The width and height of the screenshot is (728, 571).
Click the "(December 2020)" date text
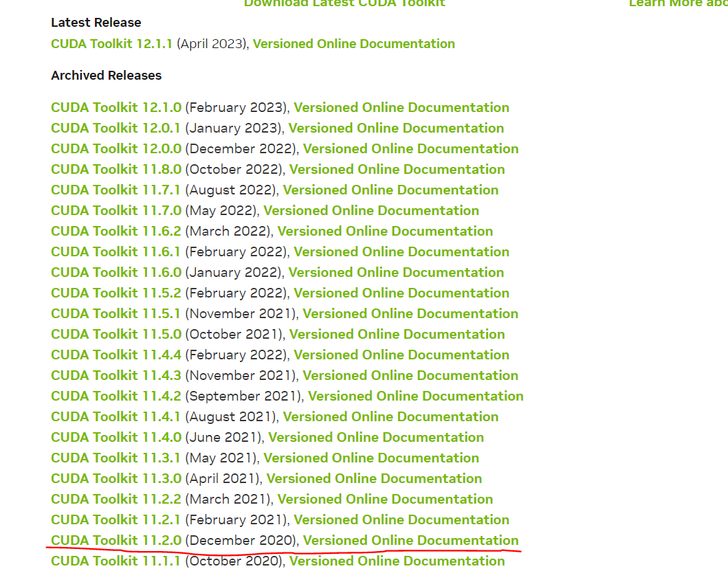241,540
